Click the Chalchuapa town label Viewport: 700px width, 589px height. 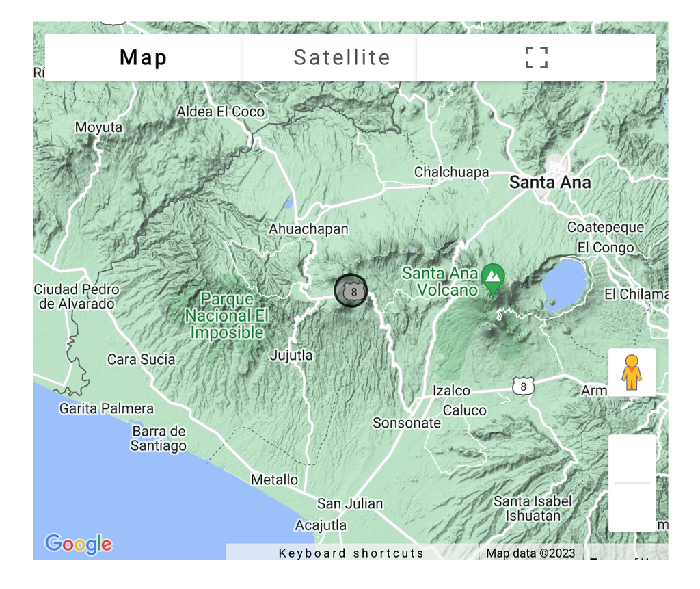[x=451, y=172]
